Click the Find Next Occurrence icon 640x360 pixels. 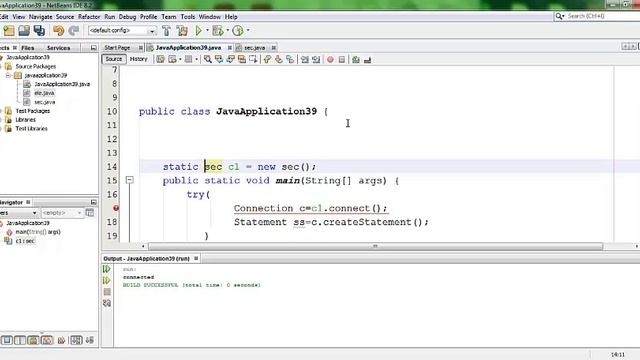coord(231,60)
